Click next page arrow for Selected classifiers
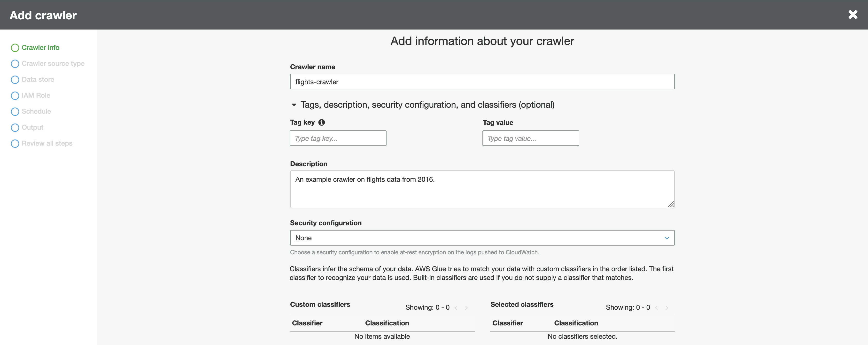Screen dimensions: 868x345 point(667,308)
